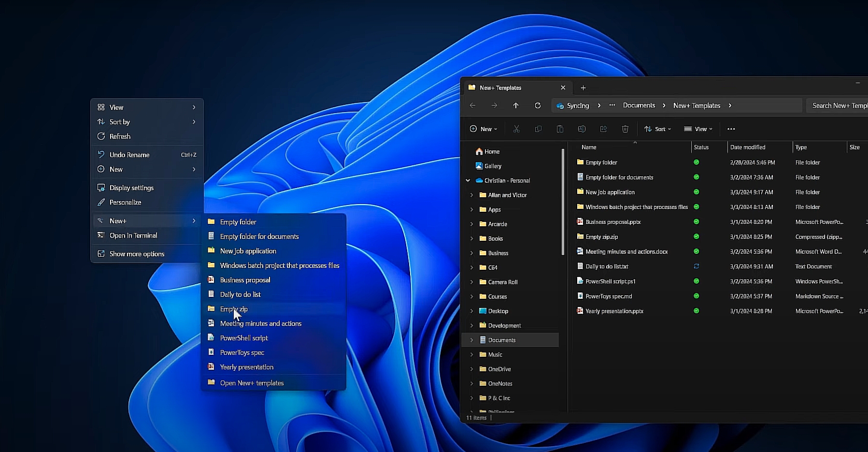The height and width of the screenshot is (452, 868).
Task: Select Yearly presentation in New+ submenu
Action: tap(273, 367)
